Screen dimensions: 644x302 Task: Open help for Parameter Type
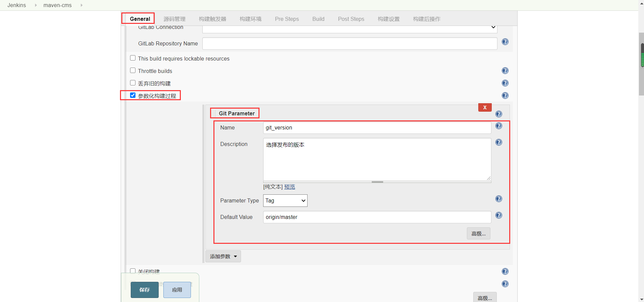tap(499, 199)
